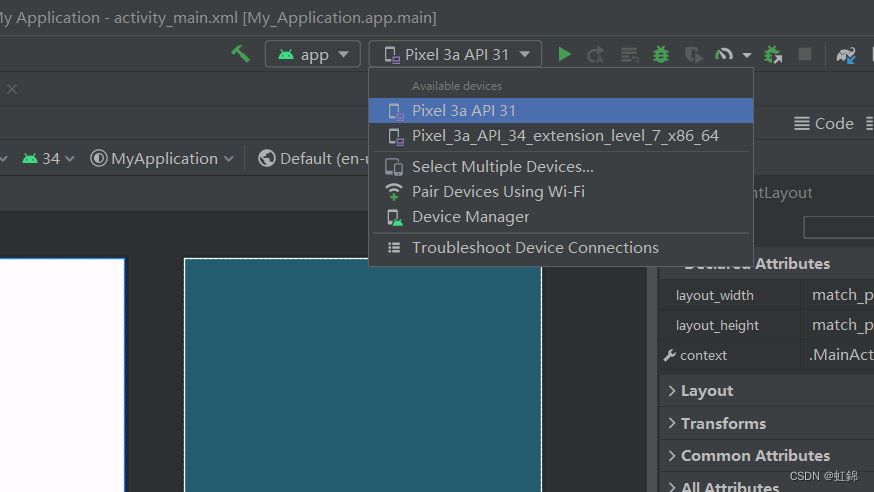This screenshot has height=492, width=874.
Task: Click Attach Debugger to Android Process icon
Action: coord(772,54)
